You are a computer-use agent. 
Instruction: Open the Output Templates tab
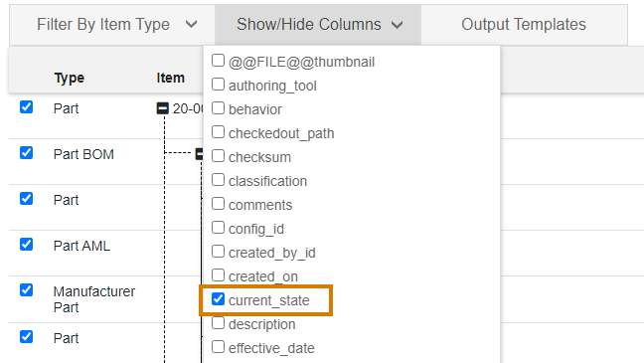pos(524,25)
